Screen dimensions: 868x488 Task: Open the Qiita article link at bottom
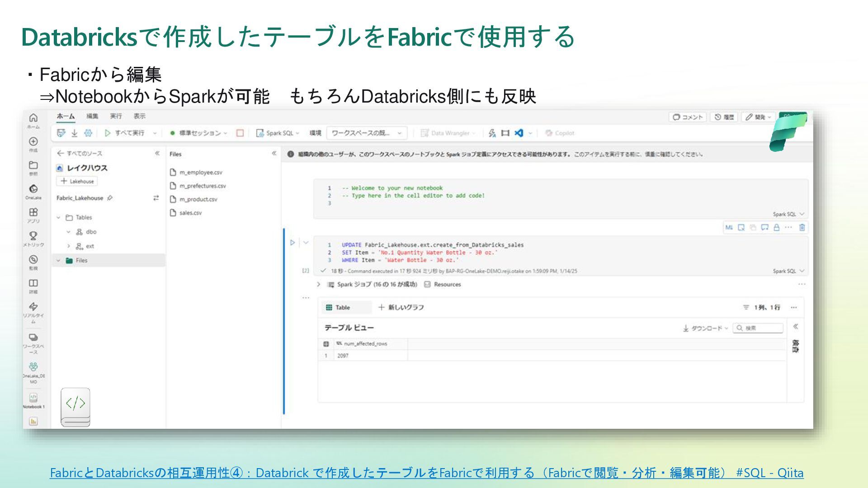(426, 473)
